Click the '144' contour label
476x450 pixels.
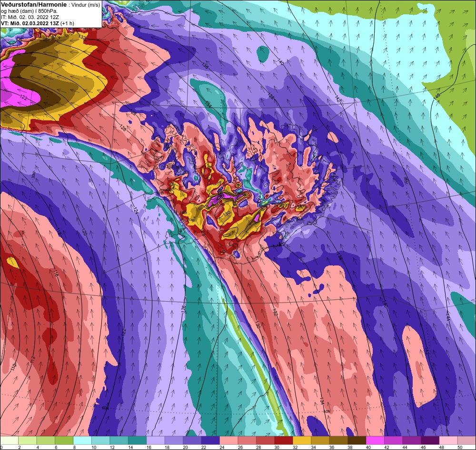click(448, 317)
